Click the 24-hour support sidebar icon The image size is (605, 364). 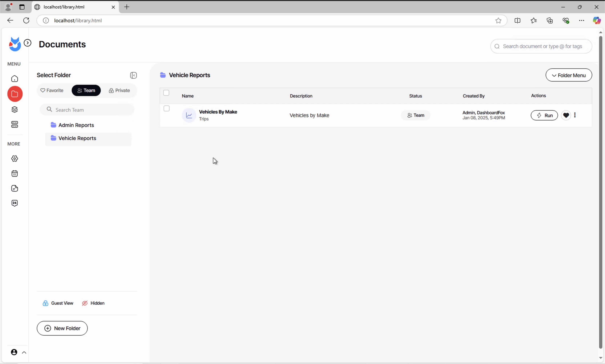(x=15, y=203)
